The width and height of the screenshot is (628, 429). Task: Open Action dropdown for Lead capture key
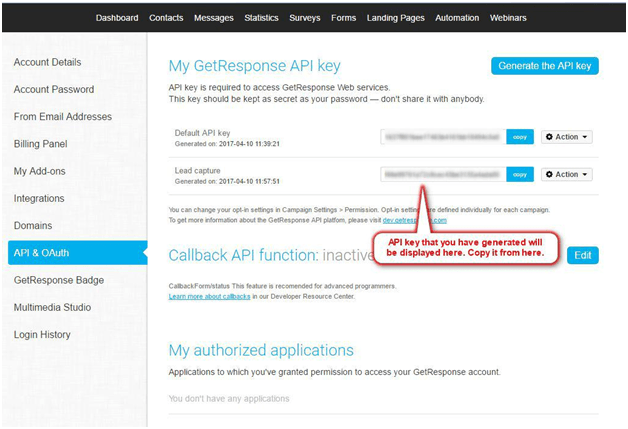567,174
